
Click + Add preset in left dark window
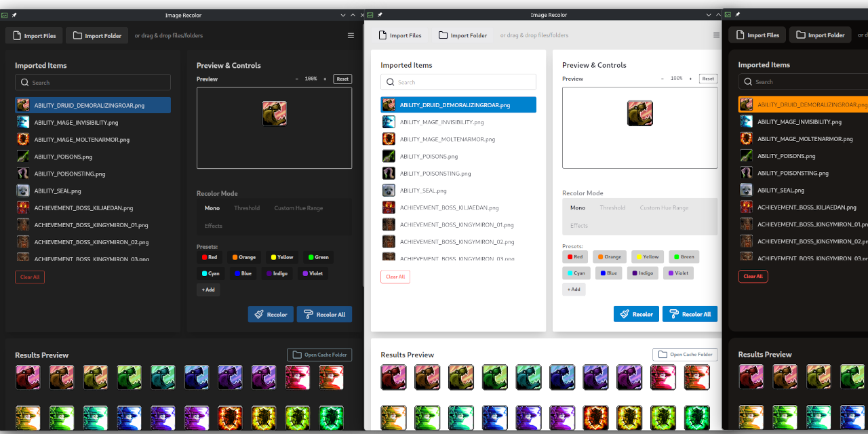point(208,290)
